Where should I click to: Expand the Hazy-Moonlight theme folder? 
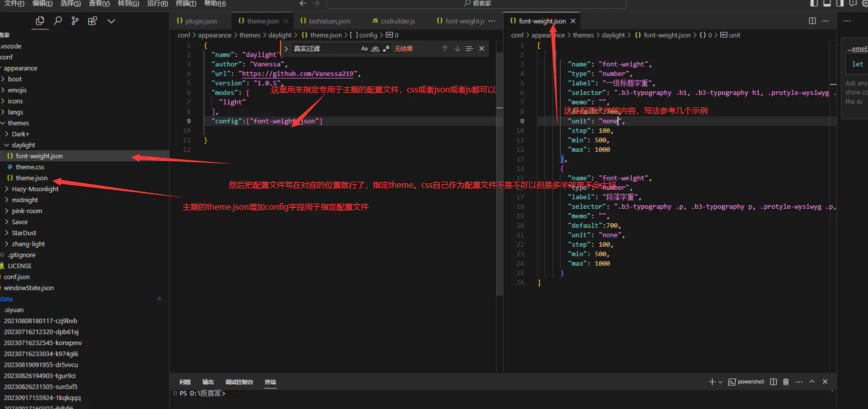tap(35, 189)
